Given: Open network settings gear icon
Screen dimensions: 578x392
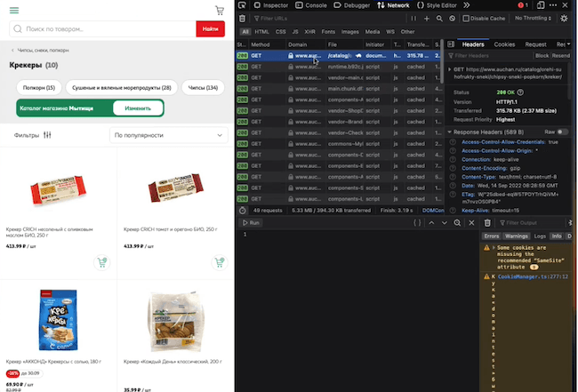Looking at the screenshot, I should (x=564, y=19).
